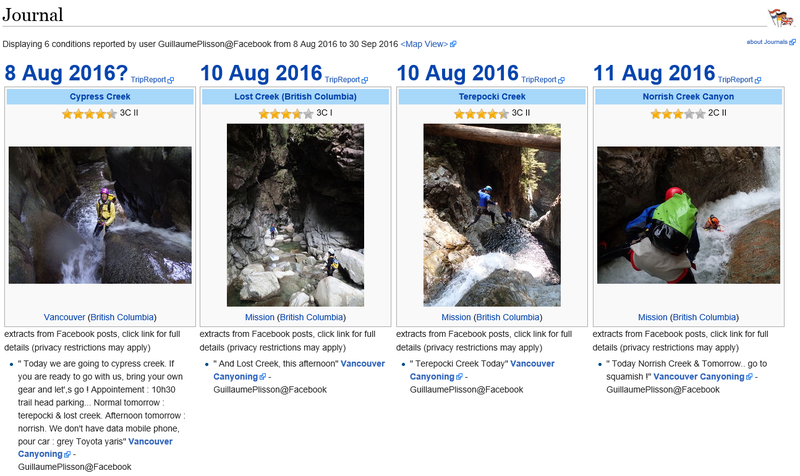View the Cypress Creek photo thumbnail
The height and width of the screenshot is (476, 800).
pyautogui.click(x=100, y=215)
